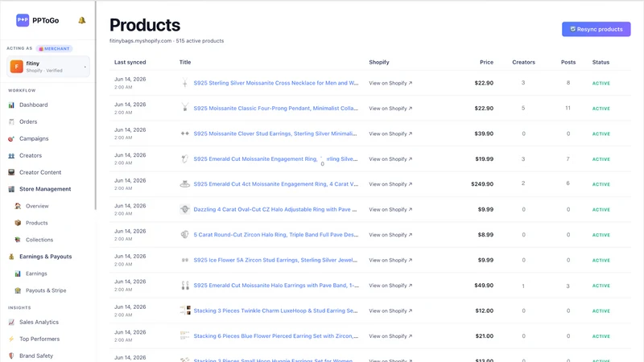
Task: Navigate to Campaigns
Action: [x=34, y=138]
